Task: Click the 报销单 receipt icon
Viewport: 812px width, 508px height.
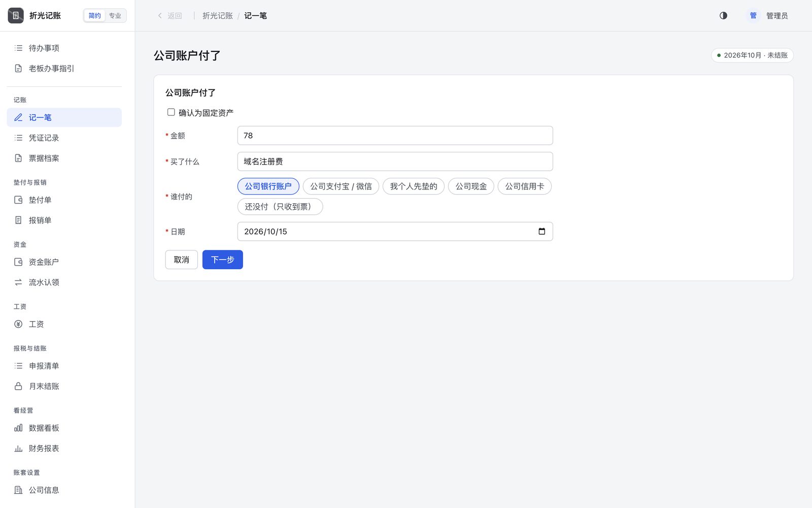Action: tap(18, 220)
